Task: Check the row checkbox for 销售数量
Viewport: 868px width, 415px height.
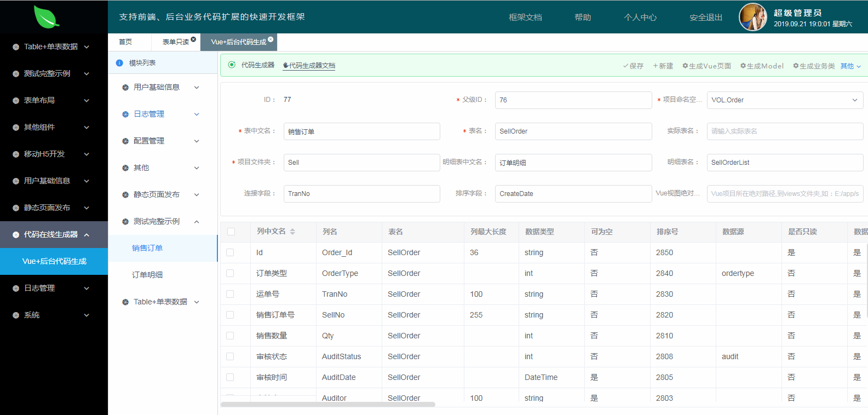Action: click(230, 336)
